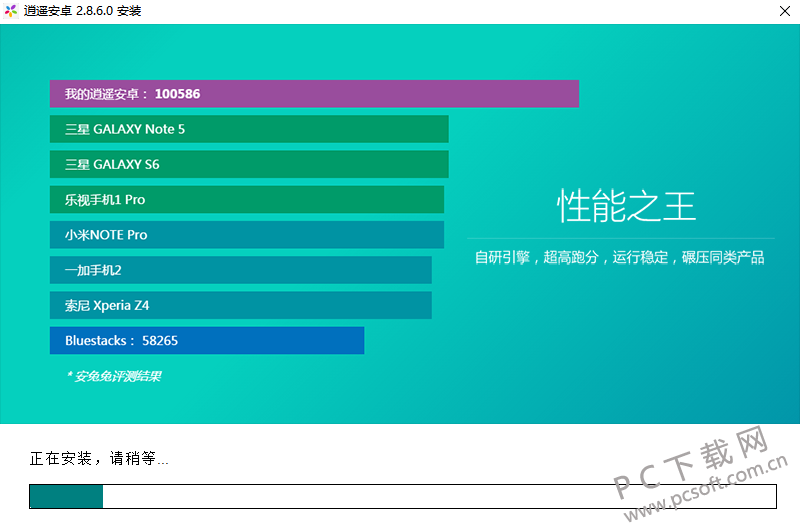Click the 性能之王 heading
Viewport: 800px width, 524px height.
(626, 206)
